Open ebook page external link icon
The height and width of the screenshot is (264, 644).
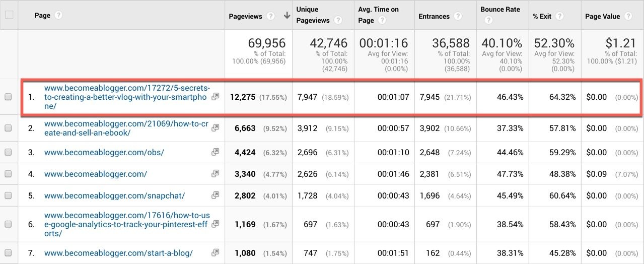pyautogui.click(x=216, y=128)
